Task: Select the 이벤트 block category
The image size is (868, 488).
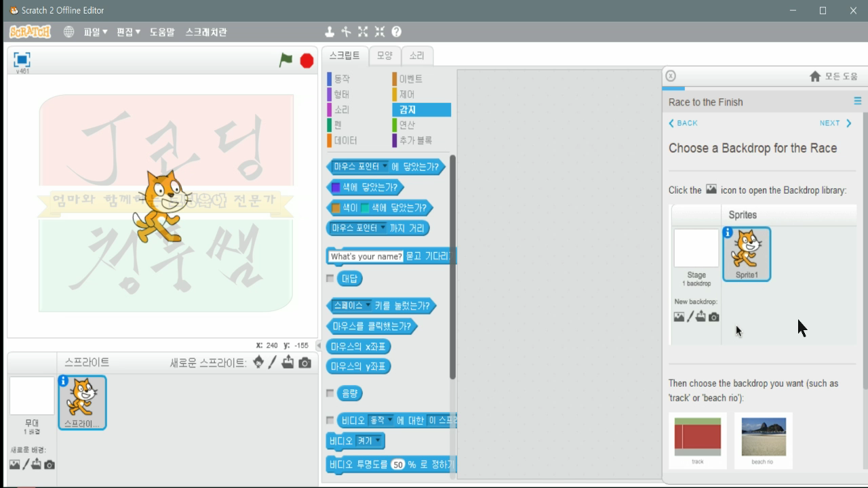Action: pos(410,79)
